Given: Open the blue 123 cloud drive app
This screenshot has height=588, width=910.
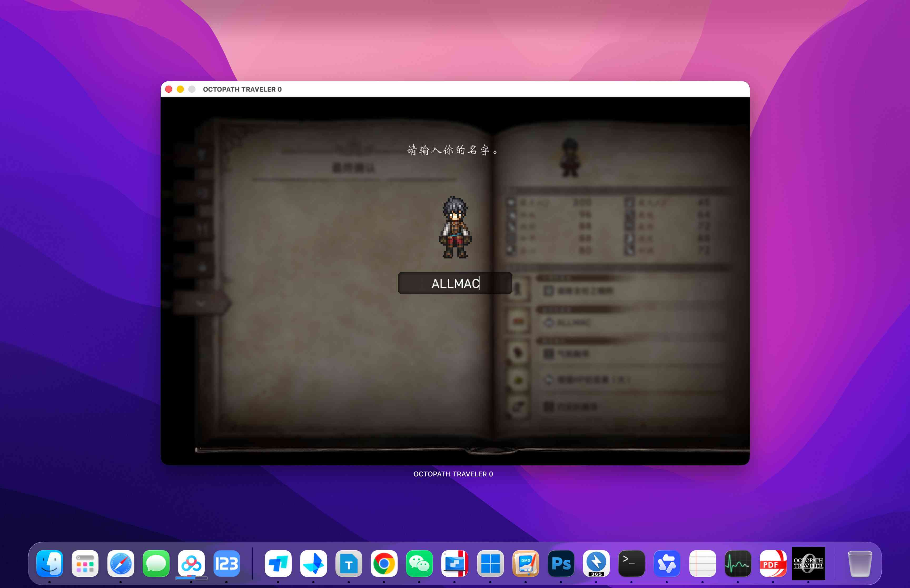Looking at the screenshot, I should point(226,564).
